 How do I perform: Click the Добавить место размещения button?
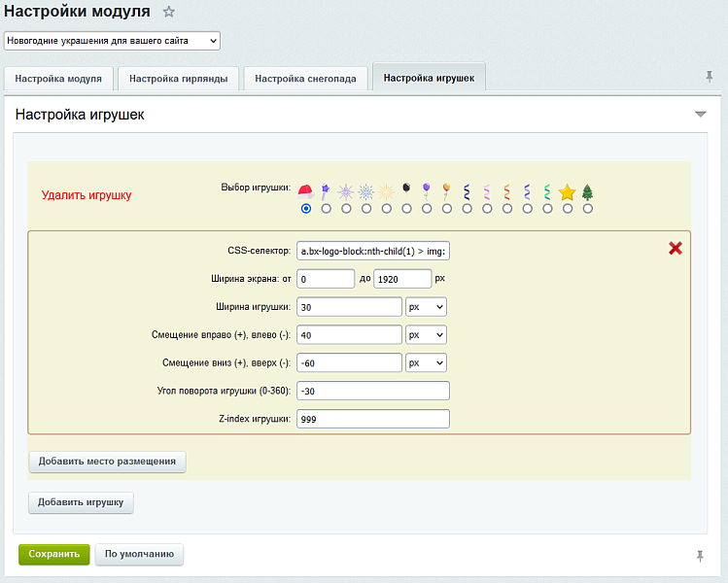tap(107, 462)
